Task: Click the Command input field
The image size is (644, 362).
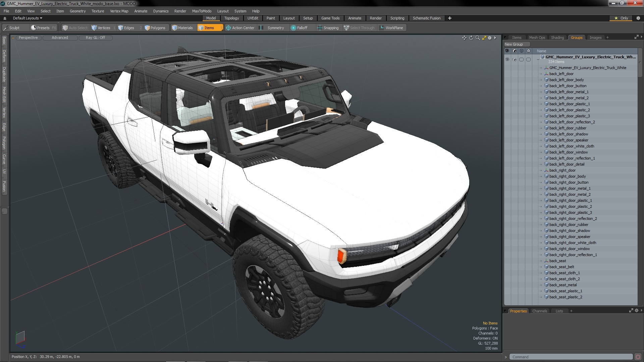Action: click(x=570, y=357)
